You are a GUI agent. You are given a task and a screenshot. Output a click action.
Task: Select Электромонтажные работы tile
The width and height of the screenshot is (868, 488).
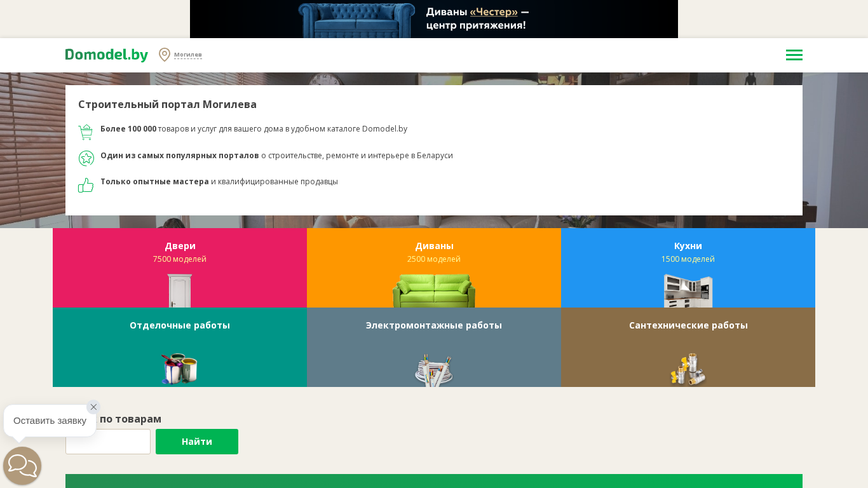434,347
